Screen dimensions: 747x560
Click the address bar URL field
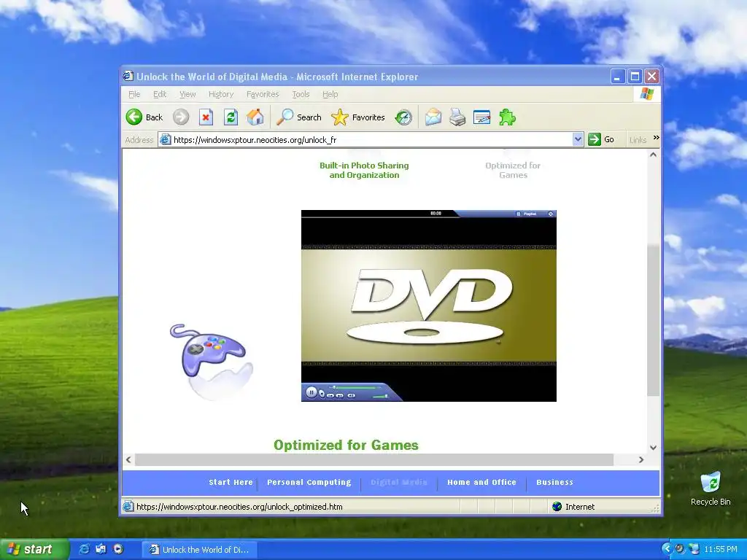[371, 139]
